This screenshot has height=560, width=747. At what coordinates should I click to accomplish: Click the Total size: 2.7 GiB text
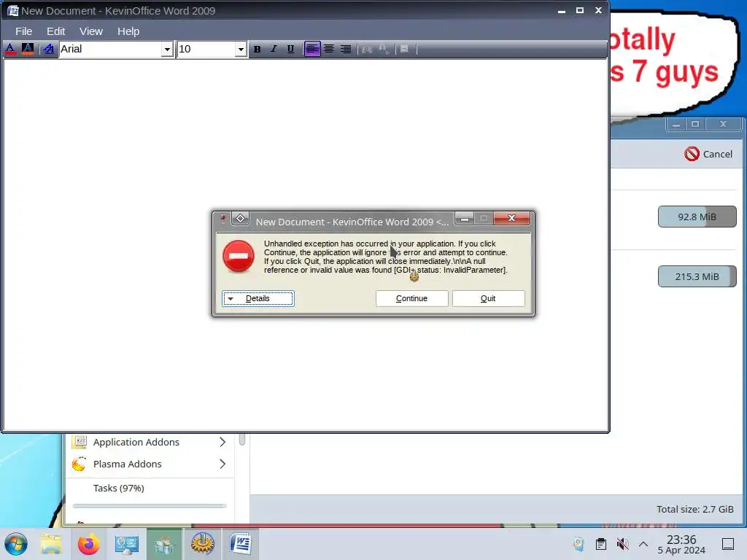[x=694, y=509]
